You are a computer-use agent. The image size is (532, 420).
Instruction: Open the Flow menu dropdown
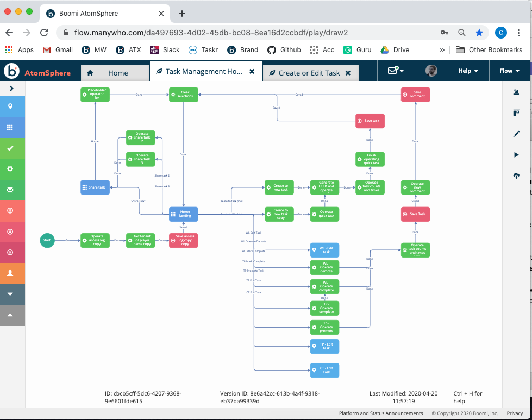pyautogui.click(x=509, y=71)
